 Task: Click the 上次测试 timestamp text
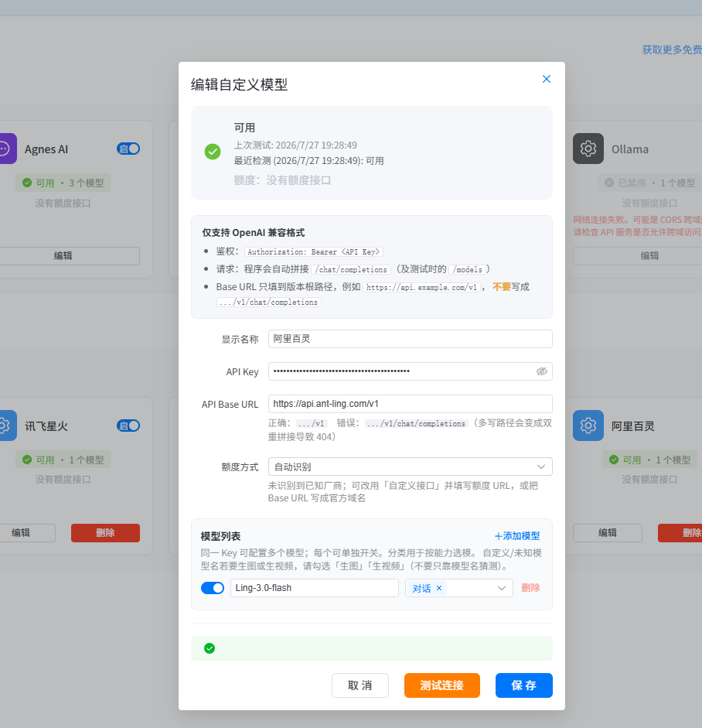[x=295, y=145]
